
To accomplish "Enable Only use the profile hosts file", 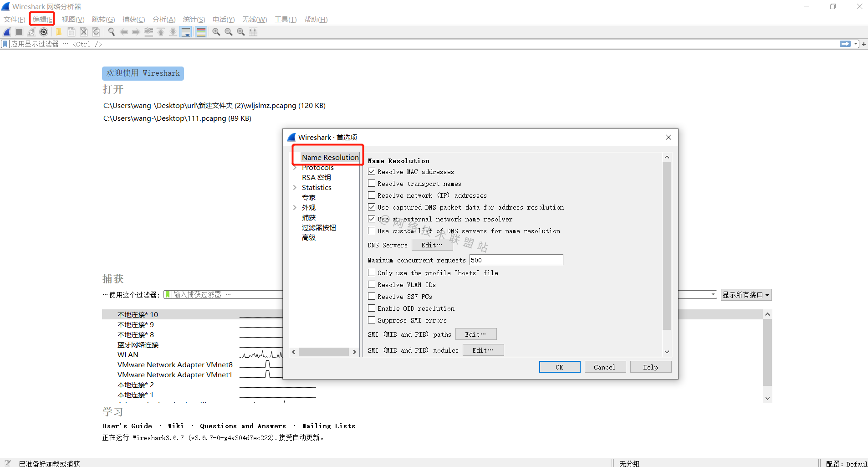I will coord(372,272).
